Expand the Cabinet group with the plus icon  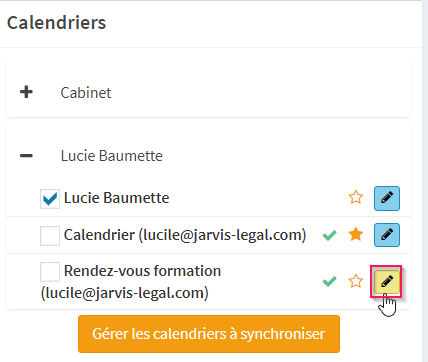[x=26, y=92]
